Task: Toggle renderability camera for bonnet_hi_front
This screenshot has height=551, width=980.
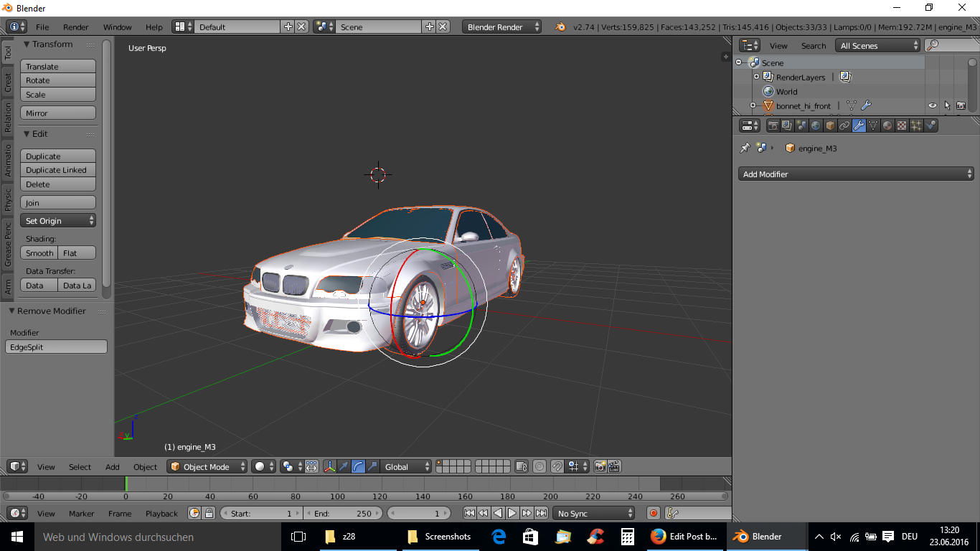Action: (961, 105)
